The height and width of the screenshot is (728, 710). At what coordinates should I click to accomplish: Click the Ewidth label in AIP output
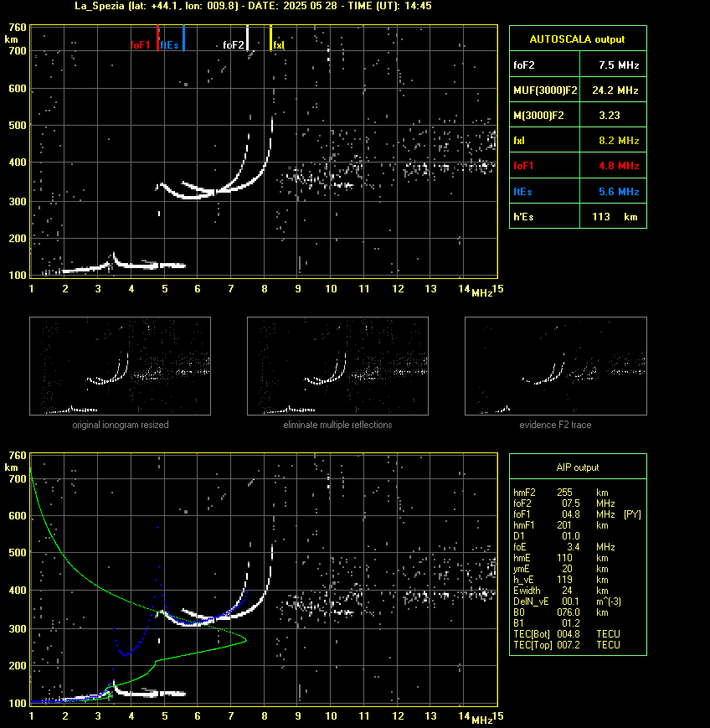point(527,591)
